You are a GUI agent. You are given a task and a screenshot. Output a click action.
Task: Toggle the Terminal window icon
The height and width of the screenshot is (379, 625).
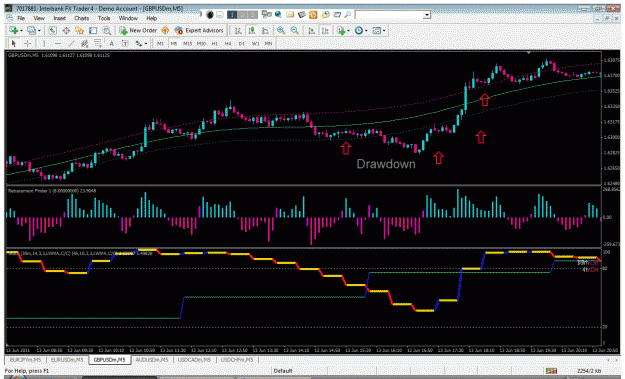pyautogui.click(x=93, y=30)
